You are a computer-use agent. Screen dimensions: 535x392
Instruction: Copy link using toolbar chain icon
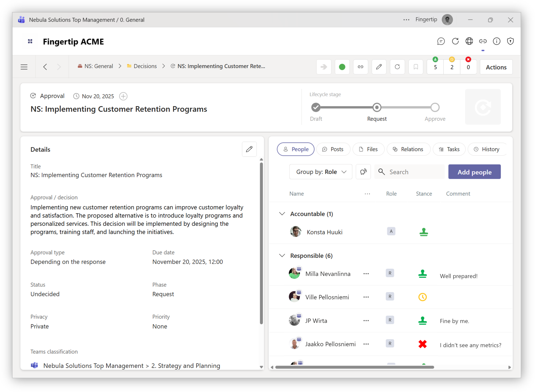(x=360, y=67)
